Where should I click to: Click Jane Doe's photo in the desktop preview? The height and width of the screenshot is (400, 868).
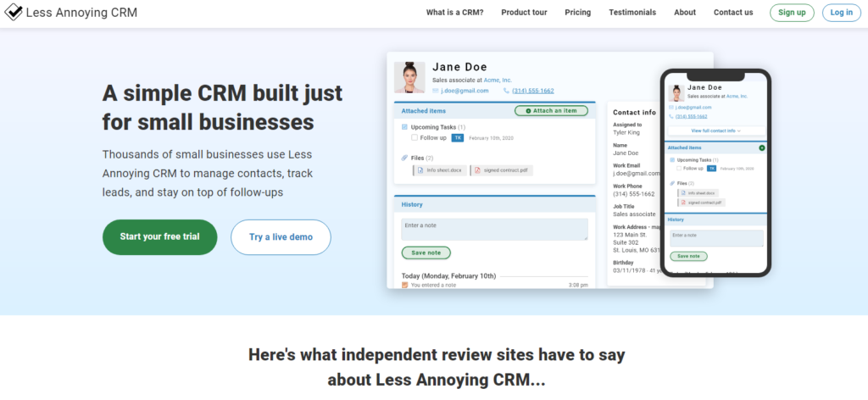click(x=409, y=77)
